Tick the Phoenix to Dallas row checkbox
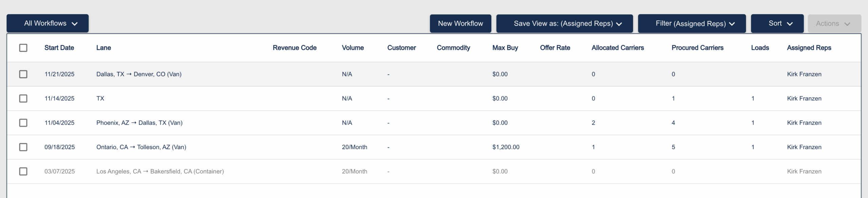 [x=23, y=123]
